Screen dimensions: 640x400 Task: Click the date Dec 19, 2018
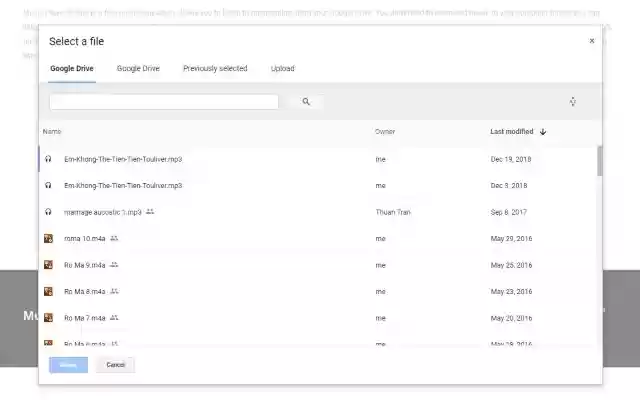tap(511, 159)
